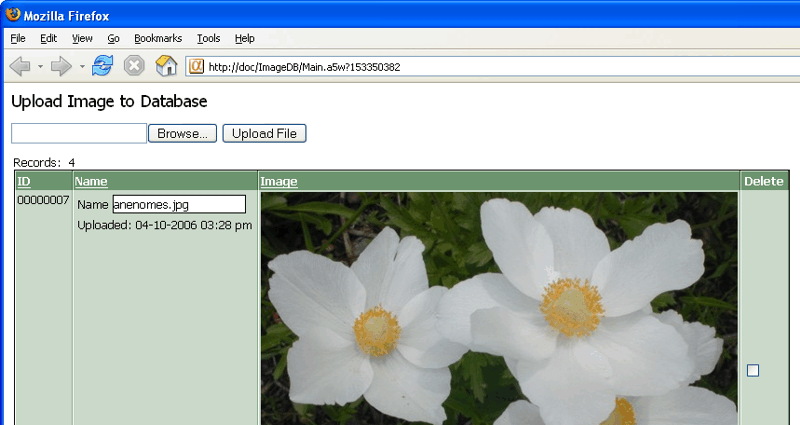Image resolution: width=800 pixels, height=425 pixels.
Task: Click the anenomes flower image
Action: point(499,308)
